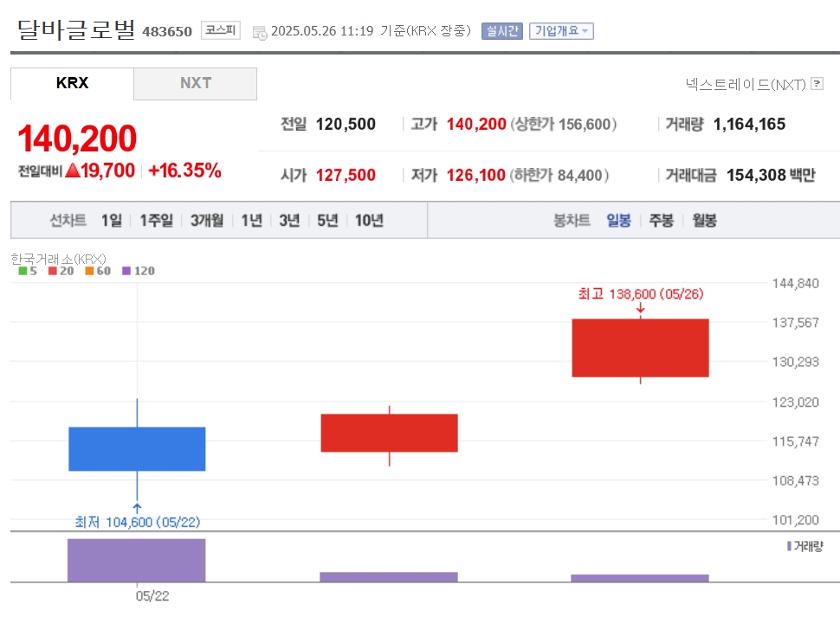Click the 시가 value 127,500
840x617 pixels.
pos(346,175)
